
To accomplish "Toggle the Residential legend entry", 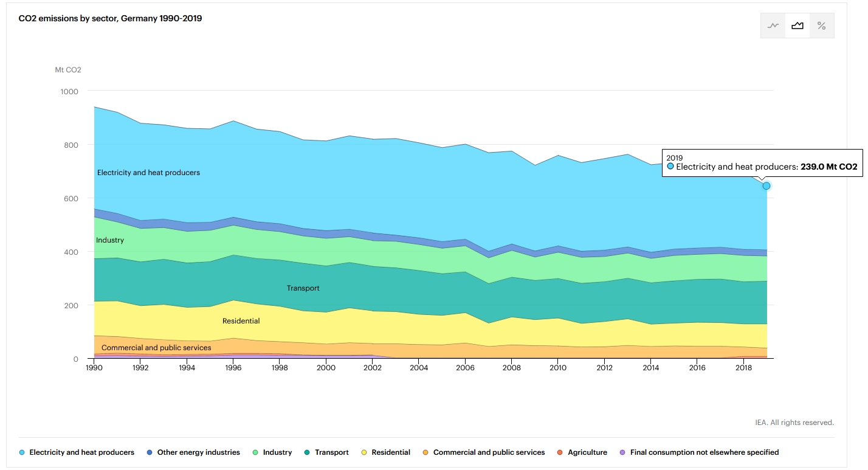I will (385, 452).
